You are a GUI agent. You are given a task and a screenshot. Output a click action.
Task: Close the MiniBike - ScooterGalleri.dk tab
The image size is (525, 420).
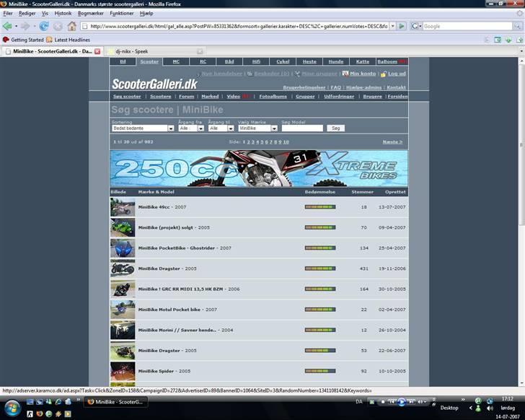(x=97, y=51)
